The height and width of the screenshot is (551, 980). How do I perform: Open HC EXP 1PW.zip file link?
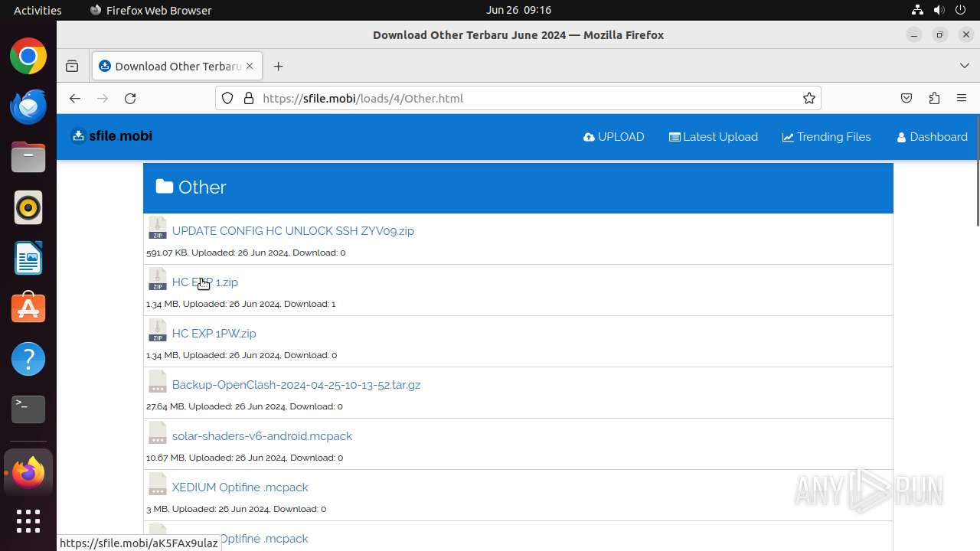tap(214, 333)
